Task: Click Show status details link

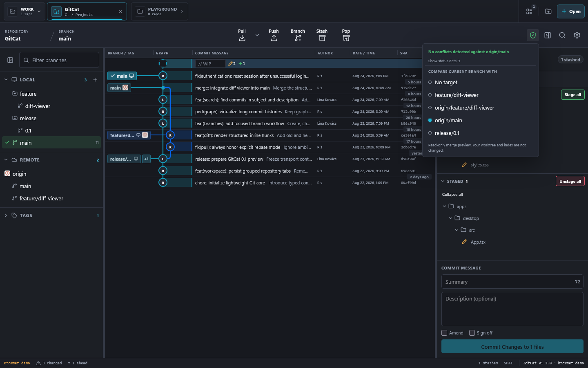Action: click(444, 61)
